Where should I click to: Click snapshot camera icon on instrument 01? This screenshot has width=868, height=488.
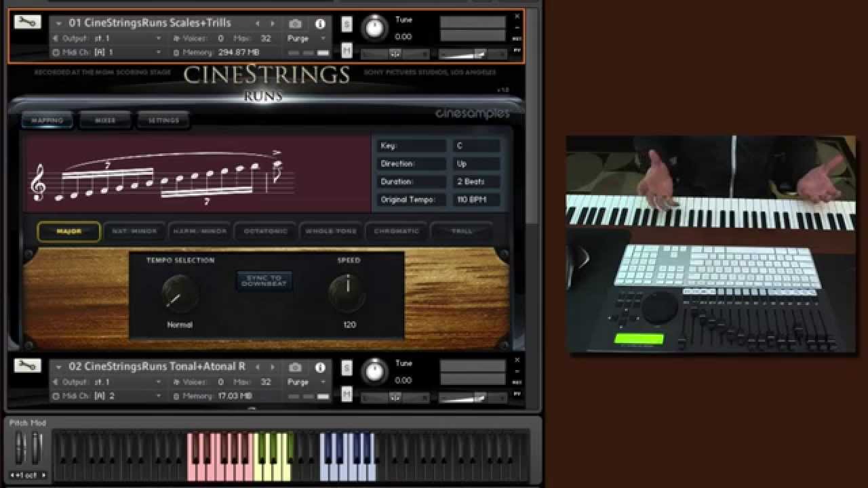(x=295, y=23)
